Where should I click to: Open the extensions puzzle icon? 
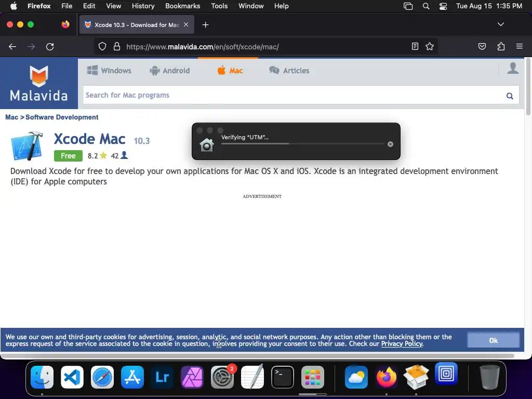(x=501, y=46)
